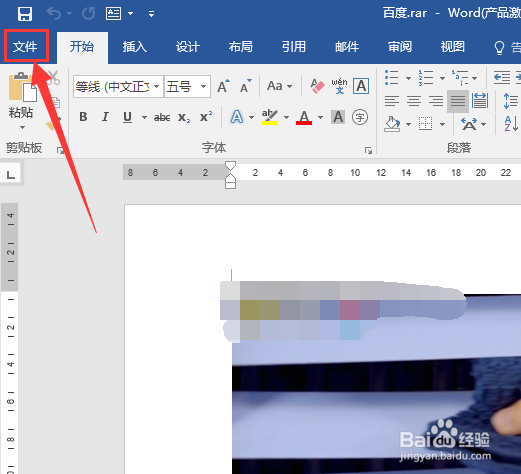Screen dimensions: 521x474
Task: Click the tab selector L button on ruler
Action: 11,174
